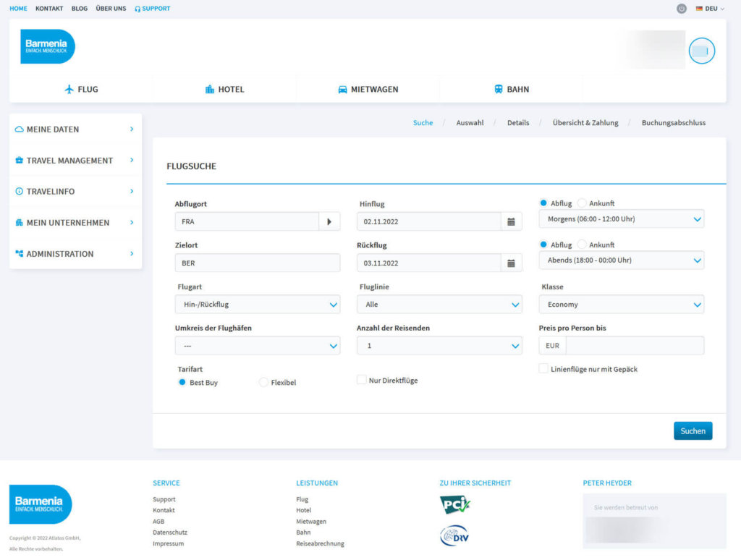Screen dimensions: 741x560
Task: Enable the Nur Direktflüge checkbox
Action: click(x=362, y=380)
